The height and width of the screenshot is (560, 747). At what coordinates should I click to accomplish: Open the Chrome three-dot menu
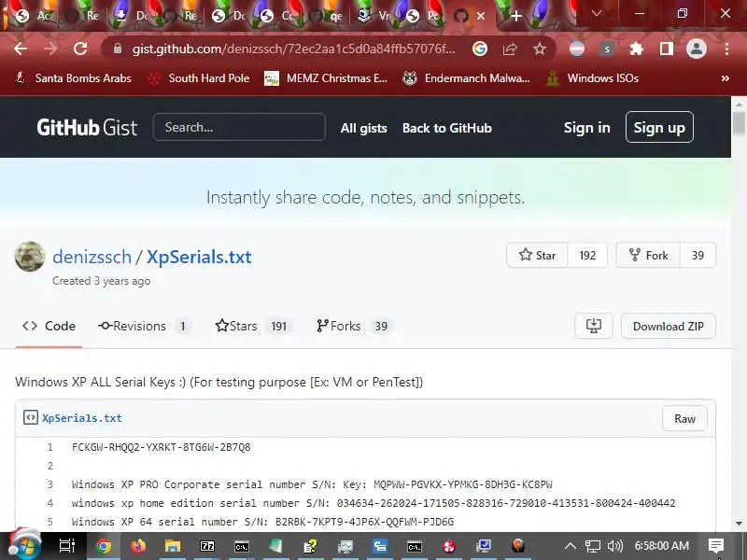pyautogui.click(x=726, y=49)
